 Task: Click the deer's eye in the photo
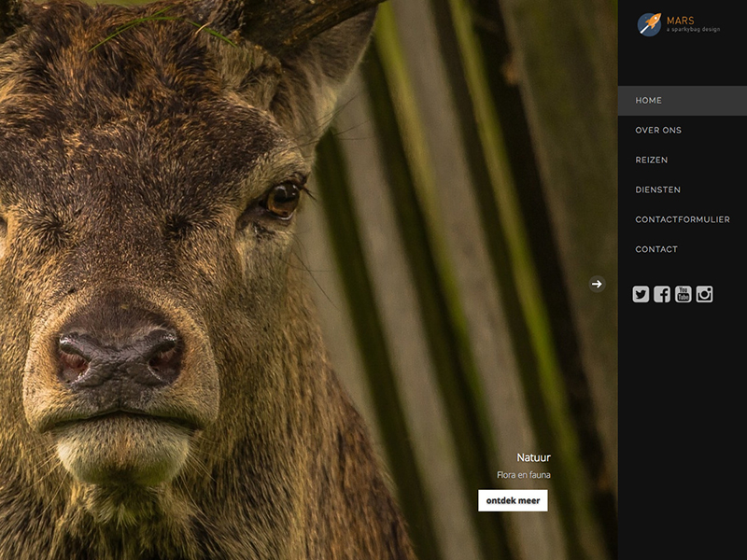point(282,197)
